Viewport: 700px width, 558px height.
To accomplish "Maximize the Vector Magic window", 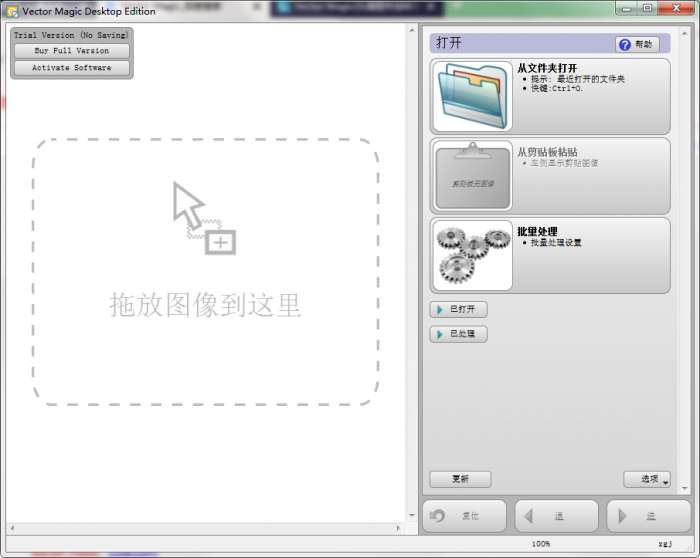I will point(647,8).
